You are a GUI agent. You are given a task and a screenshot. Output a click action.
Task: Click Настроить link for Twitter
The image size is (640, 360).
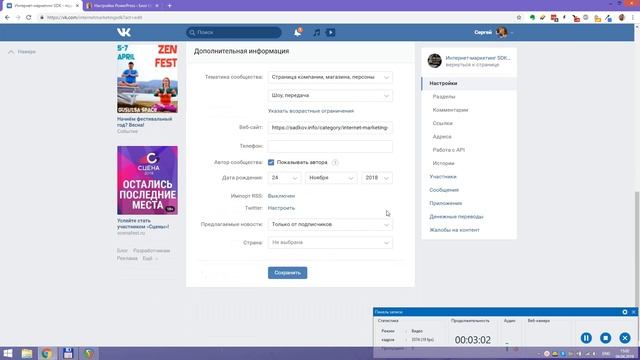[281, 208]
